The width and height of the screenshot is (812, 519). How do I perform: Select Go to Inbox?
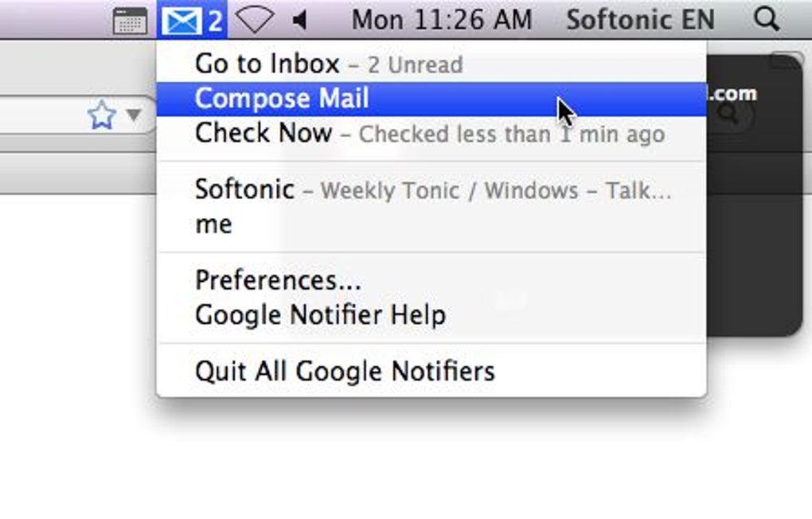click(x=267, y=64)
